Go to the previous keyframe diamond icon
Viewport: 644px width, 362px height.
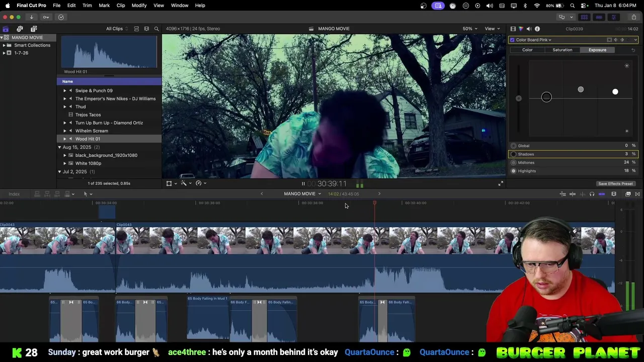tap(615, 40)
